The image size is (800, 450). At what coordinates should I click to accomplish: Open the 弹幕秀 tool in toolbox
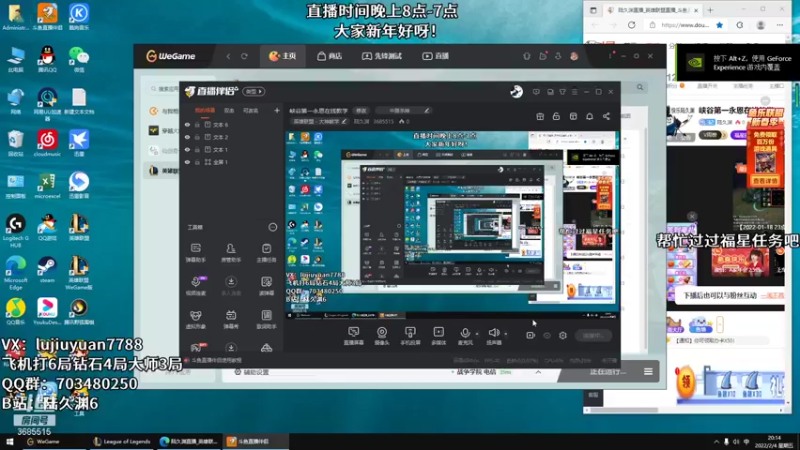231,319
